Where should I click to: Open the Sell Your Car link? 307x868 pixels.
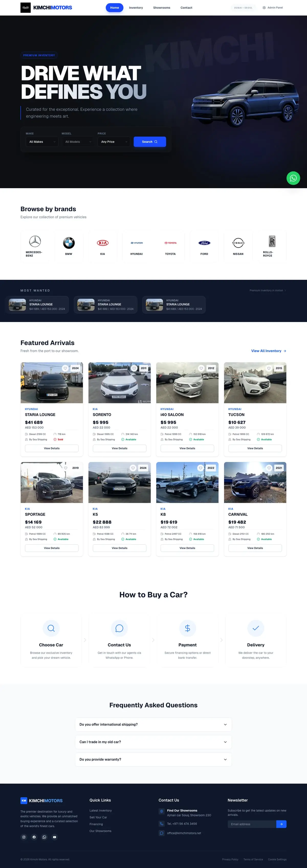click(x=98, y=817)
